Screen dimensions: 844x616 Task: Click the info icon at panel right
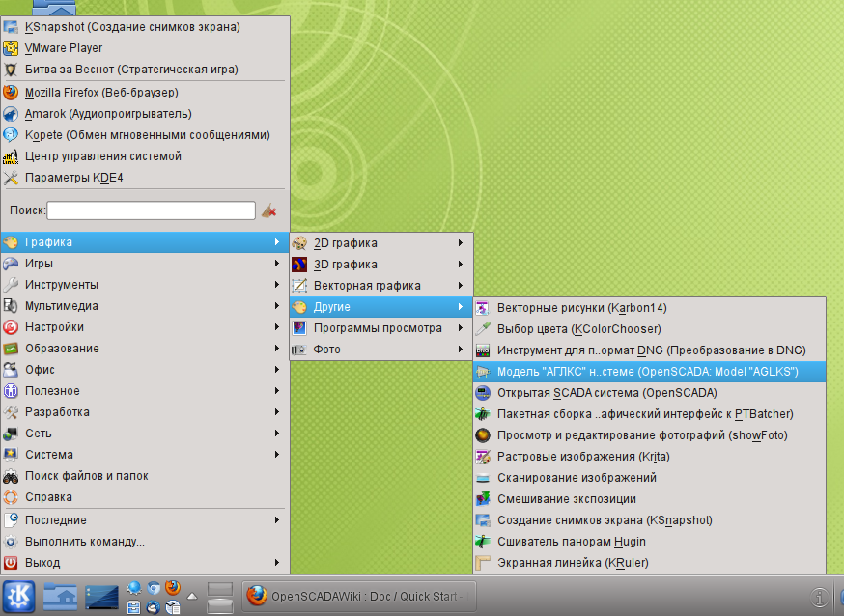point(819,597)
